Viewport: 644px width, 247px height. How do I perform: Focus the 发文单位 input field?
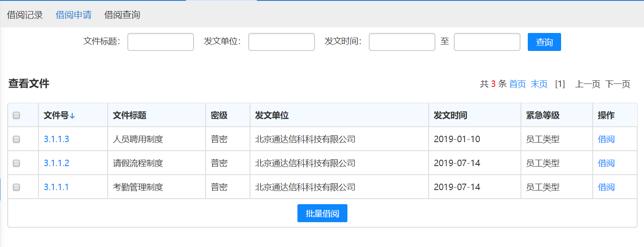(282, 42)
